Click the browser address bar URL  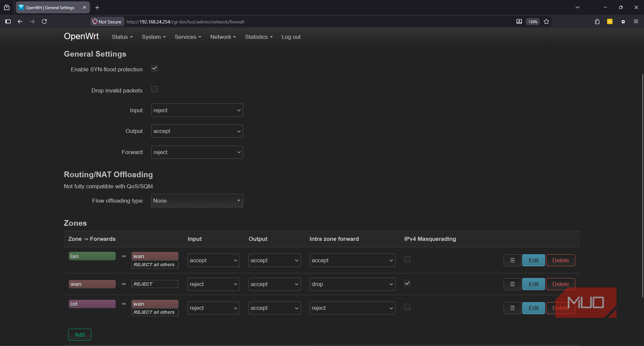click(x=185, y=21)
